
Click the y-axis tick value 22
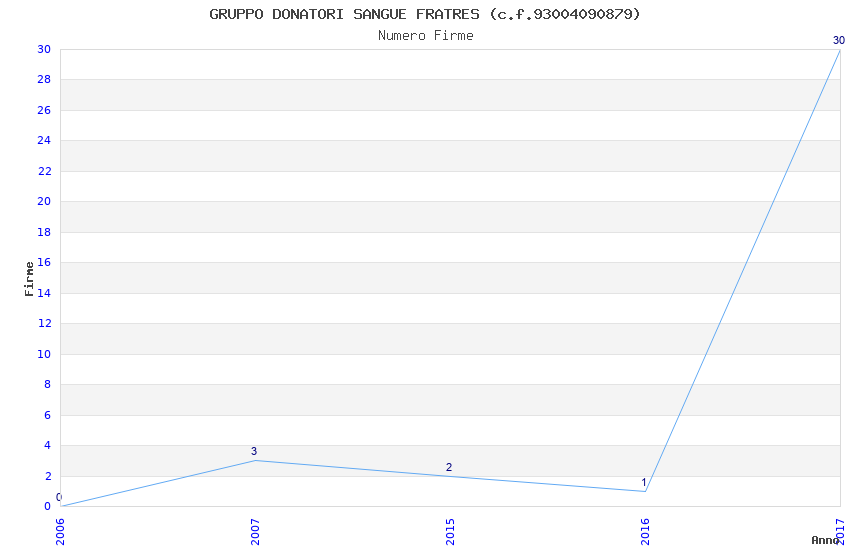(x=44, y=171)
